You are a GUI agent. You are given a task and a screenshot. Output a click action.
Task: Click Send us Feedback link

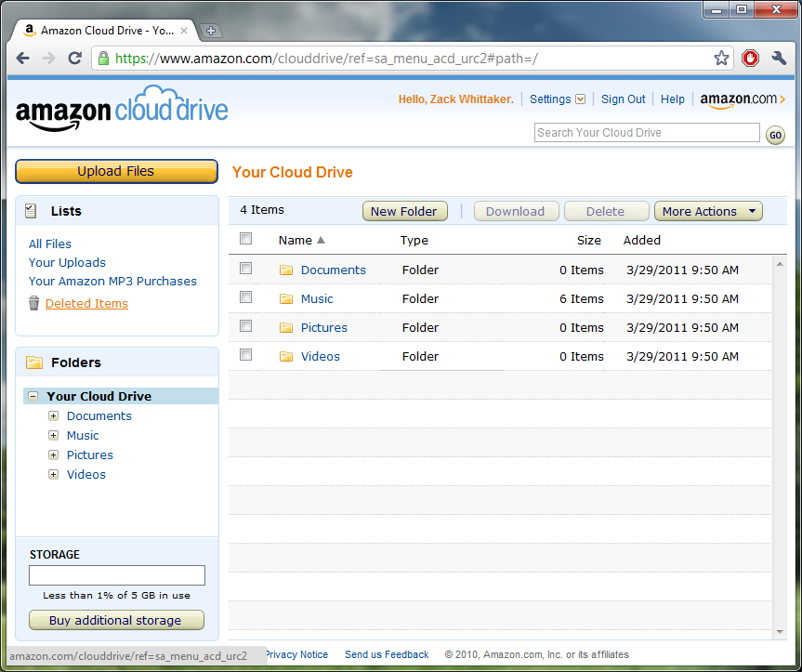click(x=387, y=654)
